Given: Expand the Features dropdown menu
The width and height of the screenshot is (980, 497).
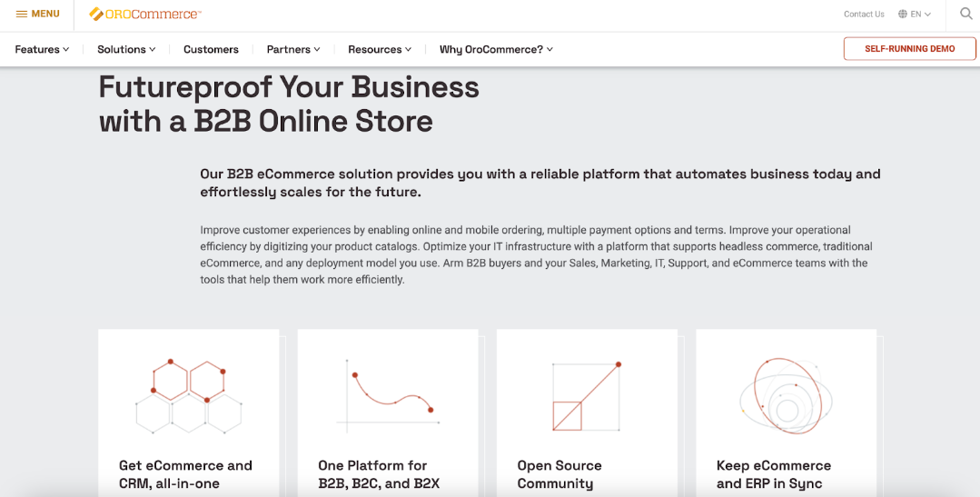Looking at the screenshot, I should coord(42,49).
